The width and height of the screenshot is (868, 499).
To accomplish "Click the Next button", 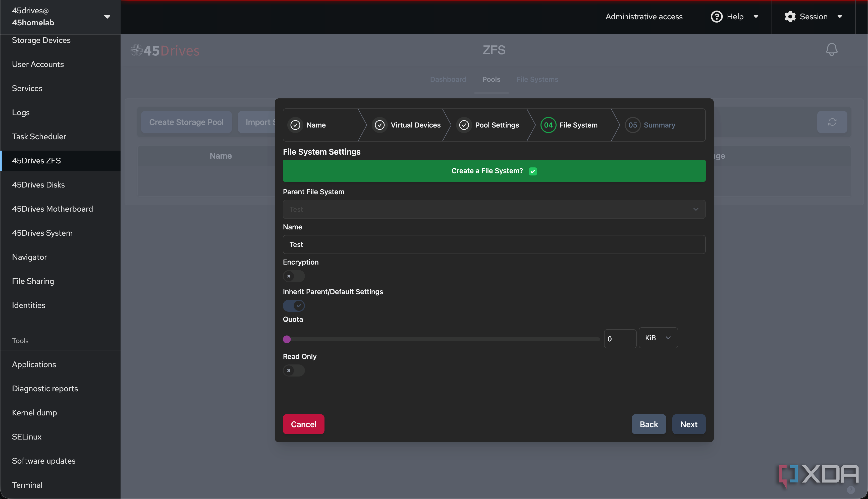I will click(689, 424).
